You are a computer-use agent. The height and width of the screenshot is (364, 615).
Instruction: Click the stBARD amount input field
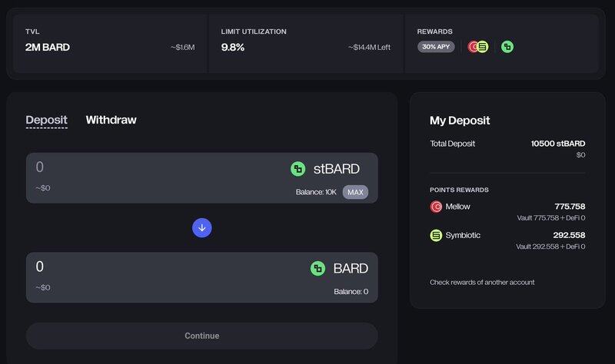pyautogui.click(x=154, y=168)
